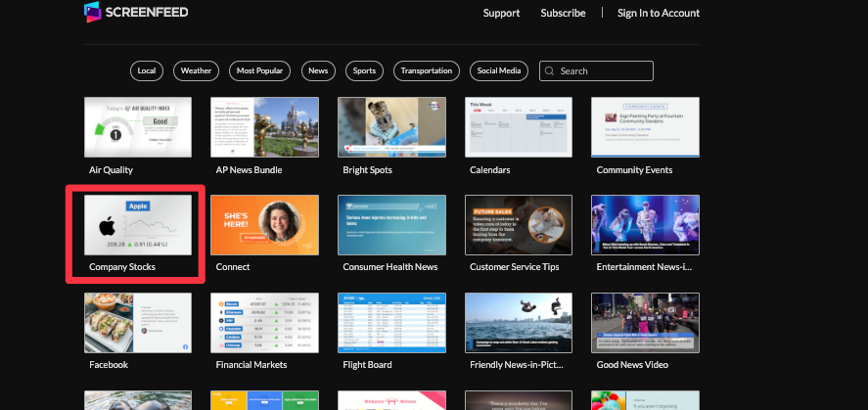Image resolution: width=868 pixels, height=410 pixels.
Task: Filter by the Weather category
Action: (x=196, y=70)
